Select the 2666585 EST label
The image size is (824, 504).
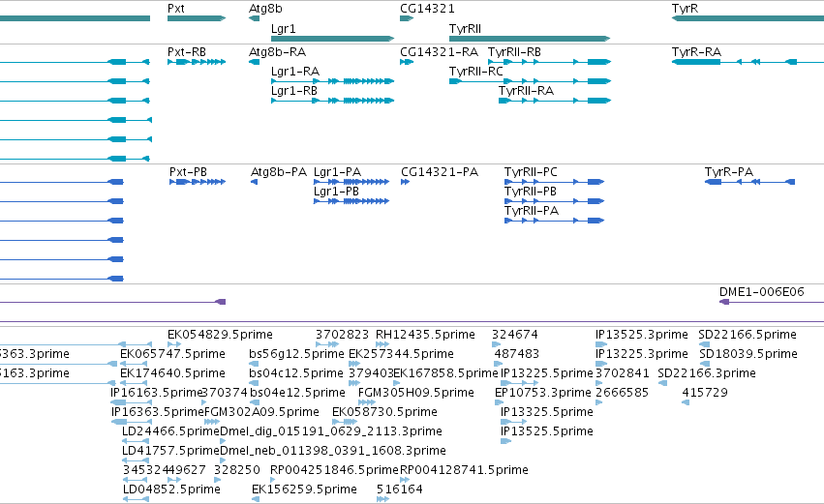click(x=623, y=393)
